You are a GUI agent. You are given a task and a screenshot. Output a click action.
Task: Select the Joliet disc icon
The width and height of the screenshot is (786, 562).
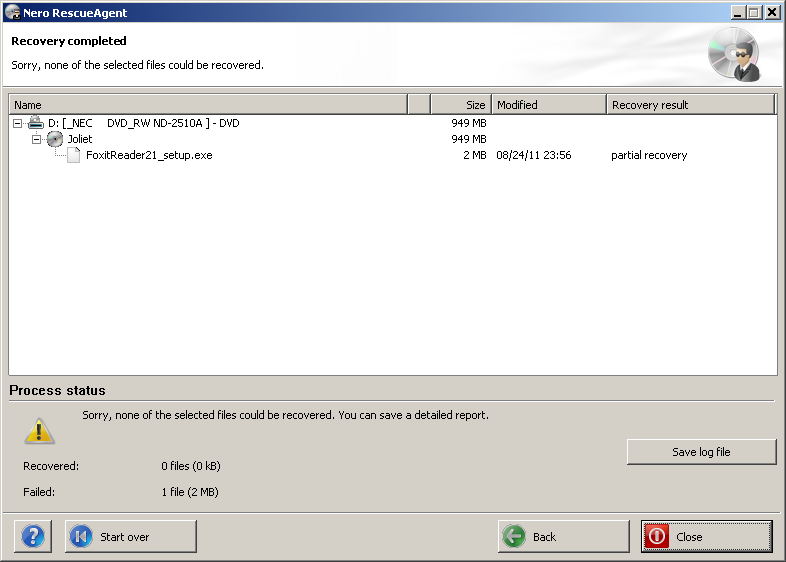click(55, 139)
